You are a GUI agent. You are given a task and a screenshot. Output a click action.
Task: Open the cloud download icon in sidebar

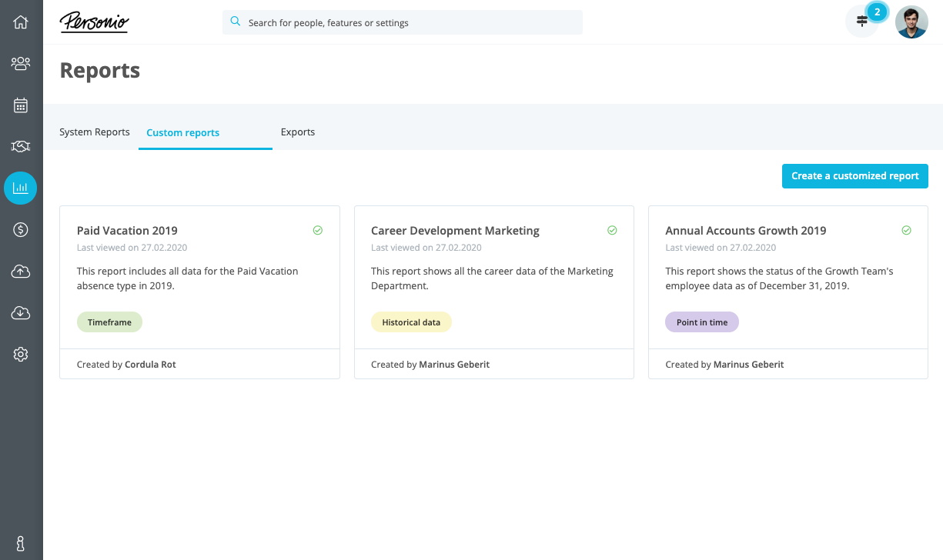coord(21,312)
